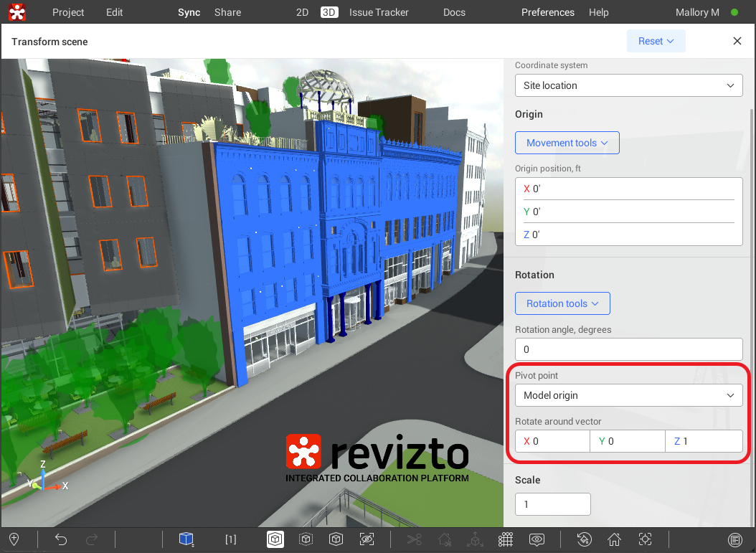Open the Pivot point Model origin dropdown
This screenshot has width=756, height=553.
click(x=628, y=395)
